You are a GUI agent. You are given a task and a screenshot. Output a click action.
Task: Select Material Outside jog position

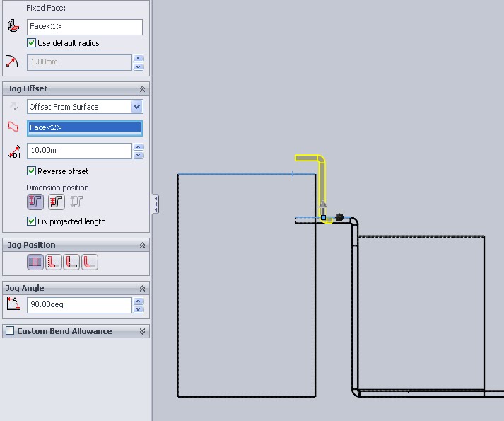[71, 262]
